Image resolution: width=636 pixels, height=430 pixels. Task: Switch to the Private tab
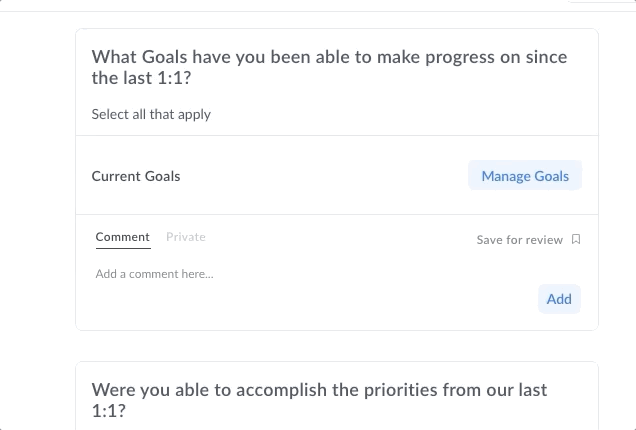(186, 236)
